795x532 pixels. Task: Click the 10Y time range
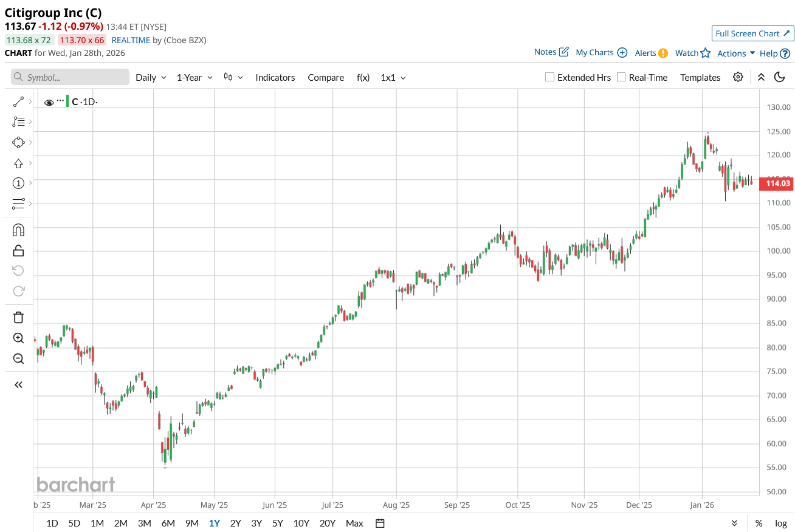(x=301, y=523)
